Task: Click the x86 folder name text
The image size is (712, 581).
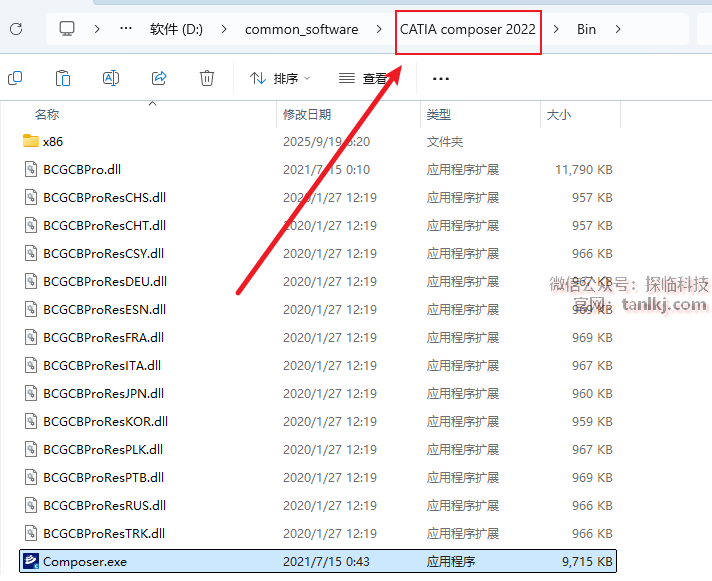Action: [53, 142]
